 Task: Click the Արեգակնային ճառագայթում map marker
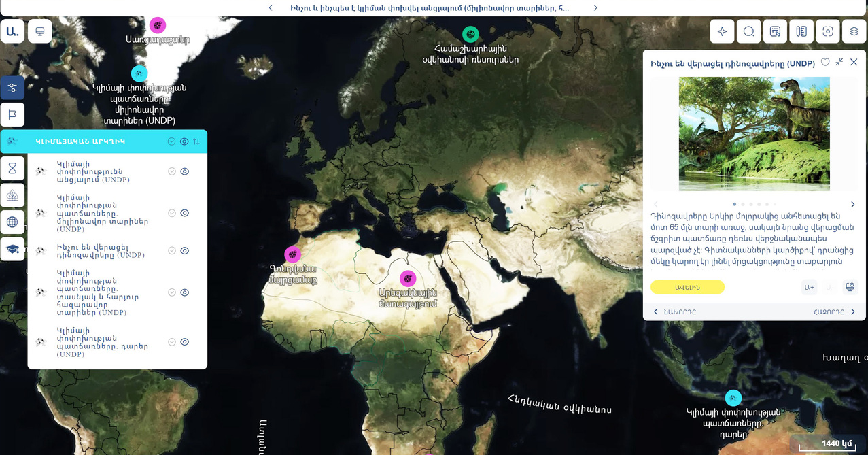pyautogui.click(x=407, y=278)
